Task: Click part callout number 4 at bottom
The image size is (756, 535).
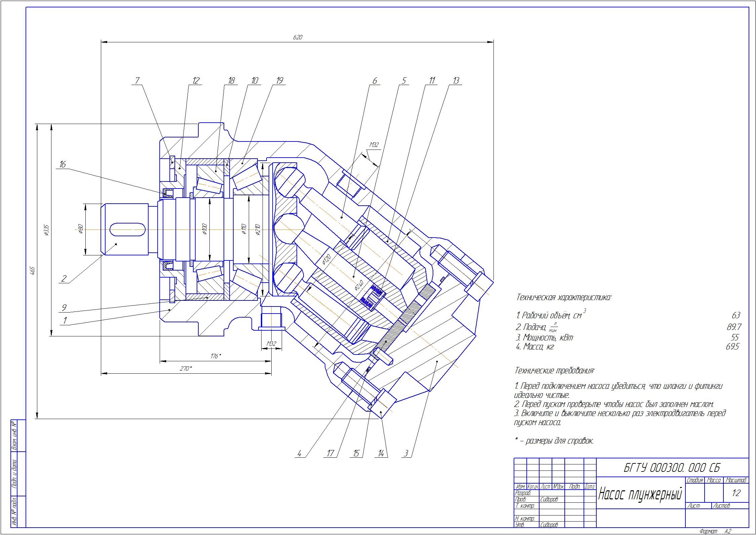Action: click(299, 453)
